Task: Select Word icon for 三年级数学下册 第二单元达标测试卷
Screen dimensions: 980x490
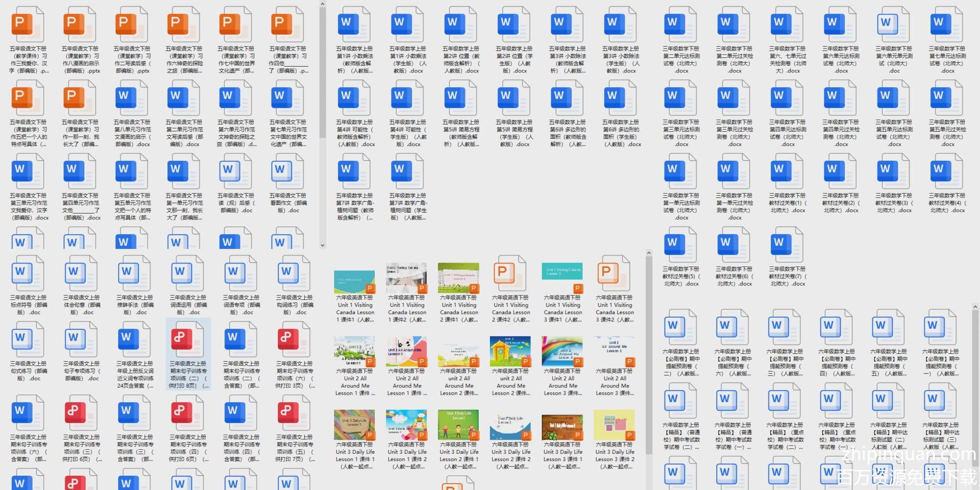Action: coord(681,24)
